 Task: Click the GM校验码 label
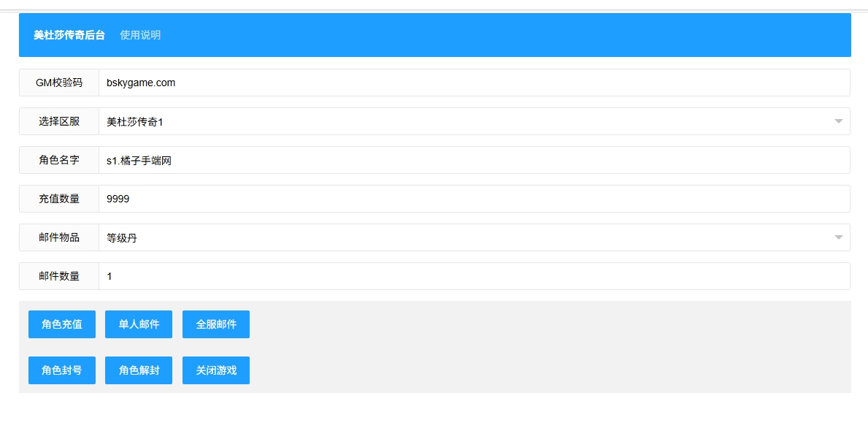(59, 83)
